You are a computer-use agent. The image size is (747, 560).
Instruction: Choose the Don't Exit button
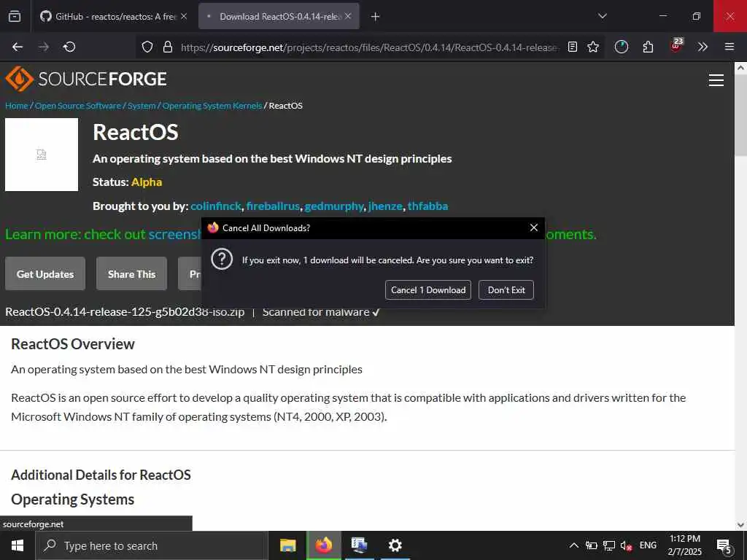click(x=506, y=290)
